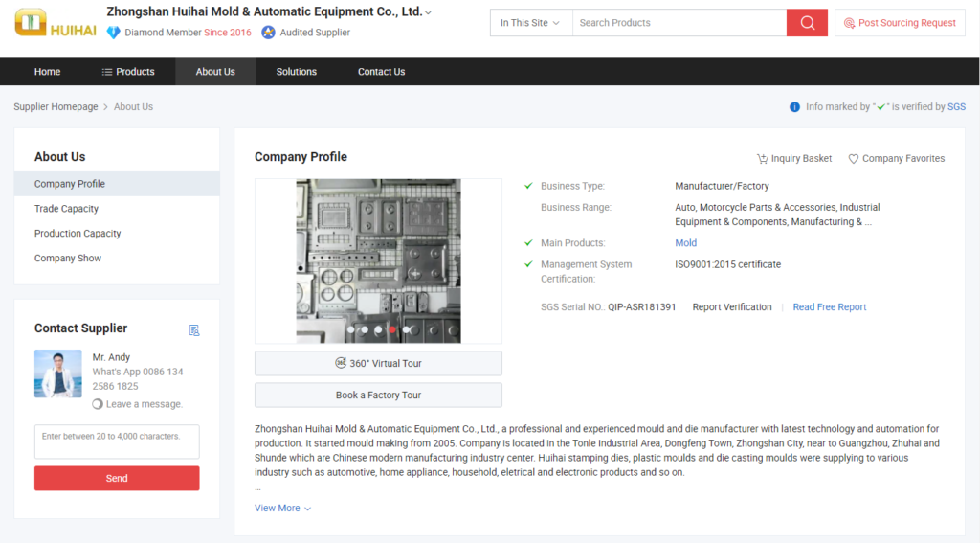This screenshot has height=543, width=980.
Task: Click the Inquiry Basket cart icon
Action: point(762,159)
